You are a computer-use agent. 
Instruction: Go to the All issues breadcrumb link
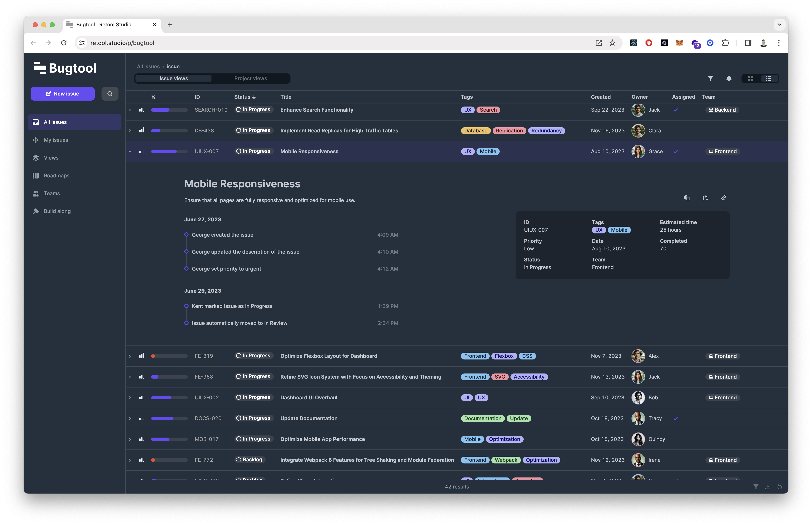148,66
